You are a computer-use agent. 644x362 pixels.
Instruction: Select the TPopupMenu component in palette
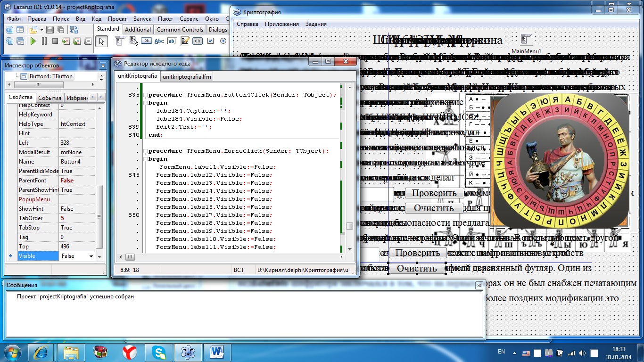(133, 41)
